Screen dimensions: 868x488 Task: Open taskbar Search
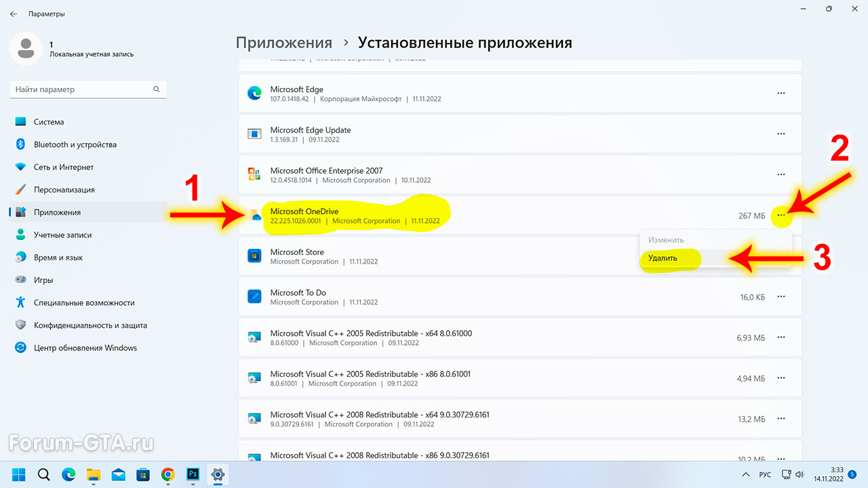pos(43,474)
